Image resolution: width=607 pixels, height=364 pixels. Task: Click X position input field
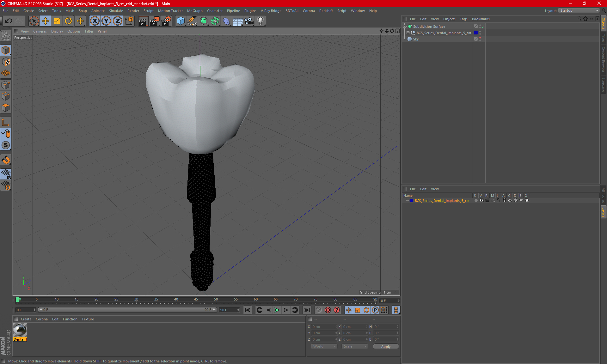324,327
